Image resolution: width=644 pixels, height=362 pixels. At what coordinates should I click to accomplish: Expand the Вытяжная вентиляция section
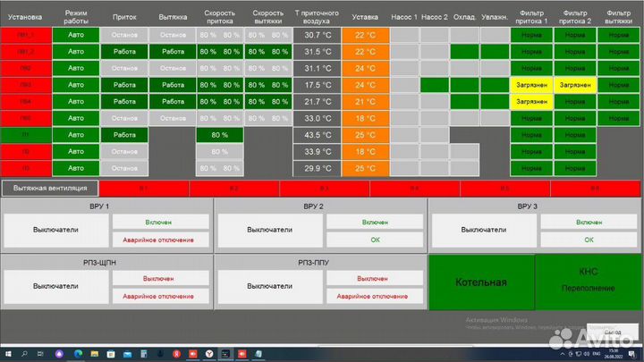coord(48,189)
